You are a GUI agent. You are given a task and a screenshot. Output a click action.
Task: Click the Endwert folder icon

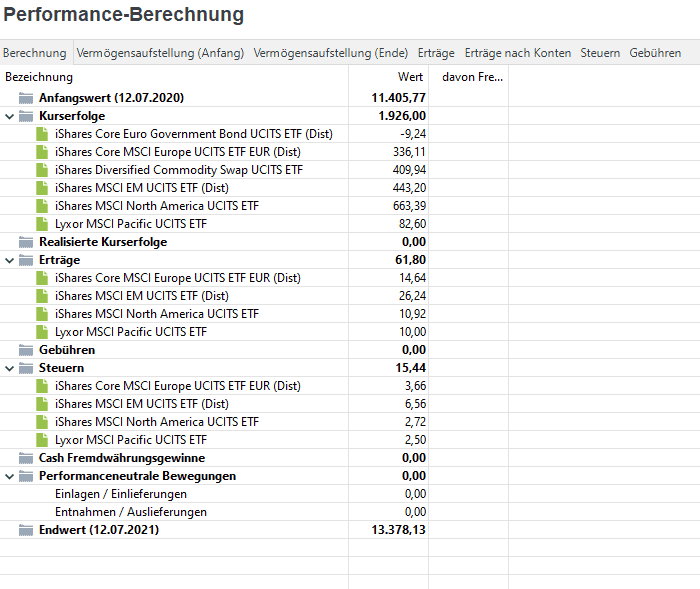pos(26,530)
